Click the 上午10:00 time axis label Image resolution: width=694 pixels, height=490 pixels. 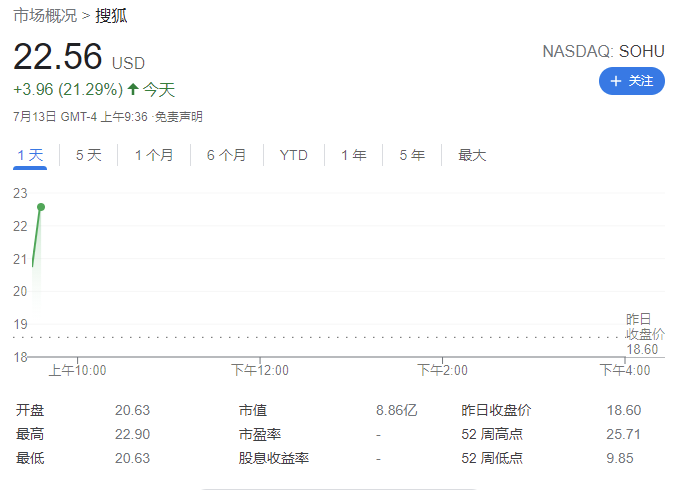pos(77,370)
